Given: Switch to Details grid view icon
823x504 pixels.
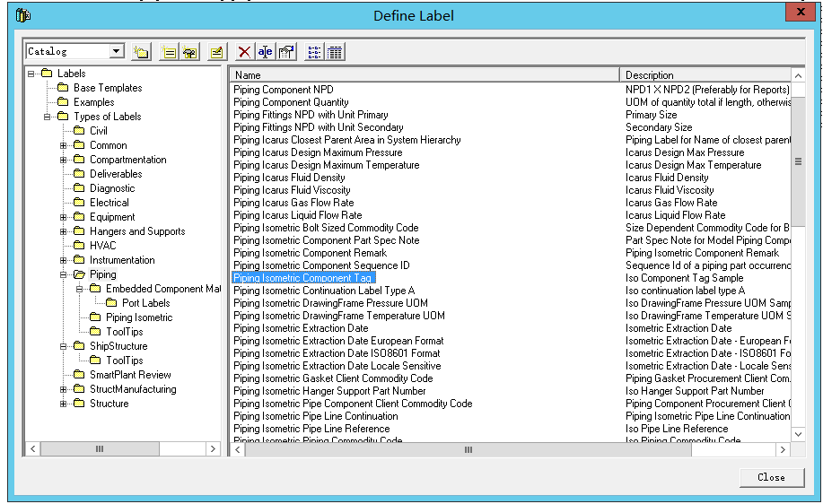Looking at the screenshot, I should tap(335, 52).
